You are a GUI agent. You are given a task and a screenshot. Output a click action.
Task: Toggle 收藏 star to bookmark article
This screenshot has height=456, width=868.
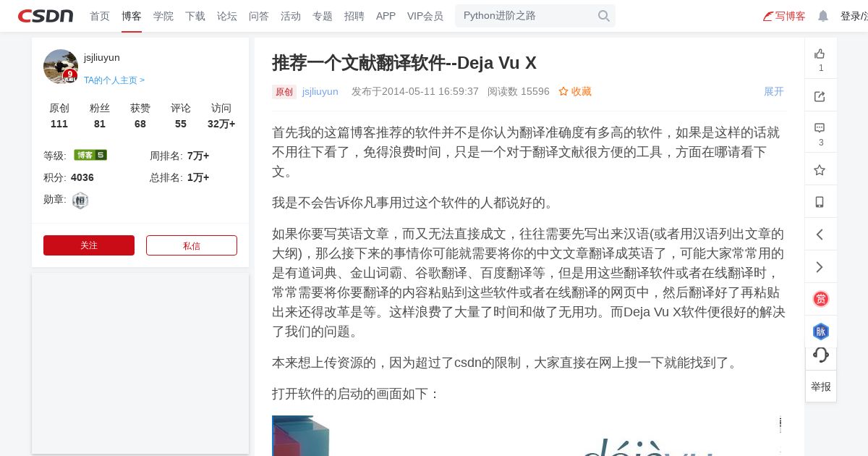click(575, 91)
